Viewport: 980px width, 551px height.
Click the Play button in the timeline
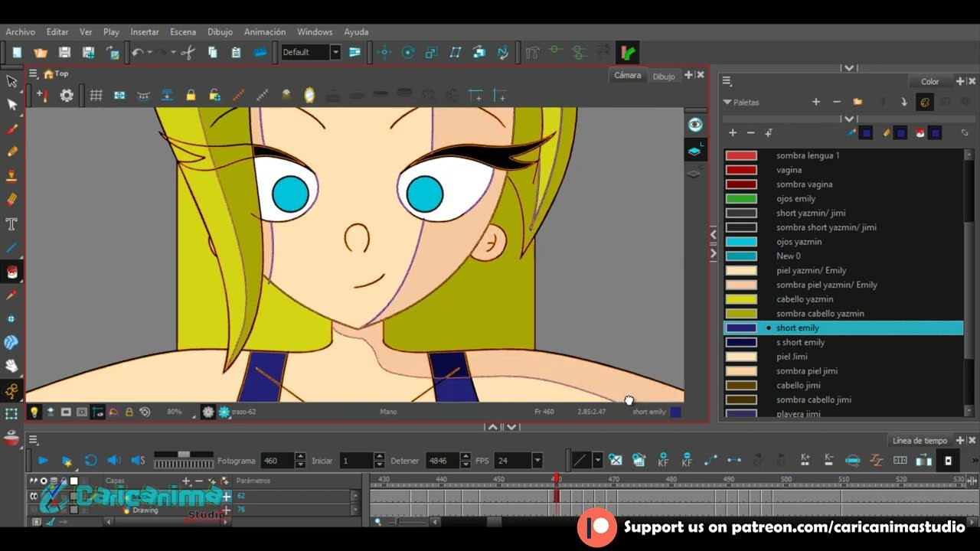(x=43, y=461)
